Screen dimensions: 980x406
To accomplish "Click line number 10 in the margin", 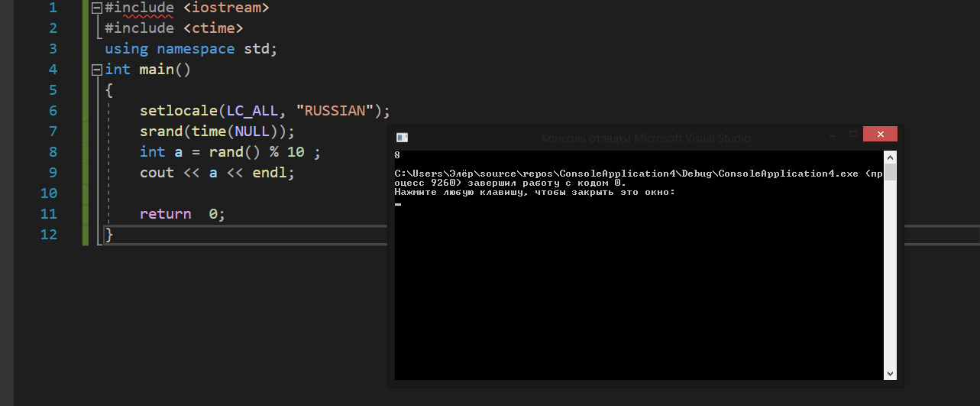I will pos(48,193).
